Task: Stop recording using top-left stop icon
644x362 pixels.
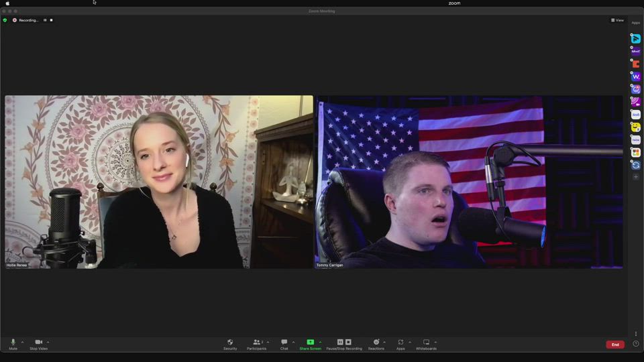Action: (51, 20)
